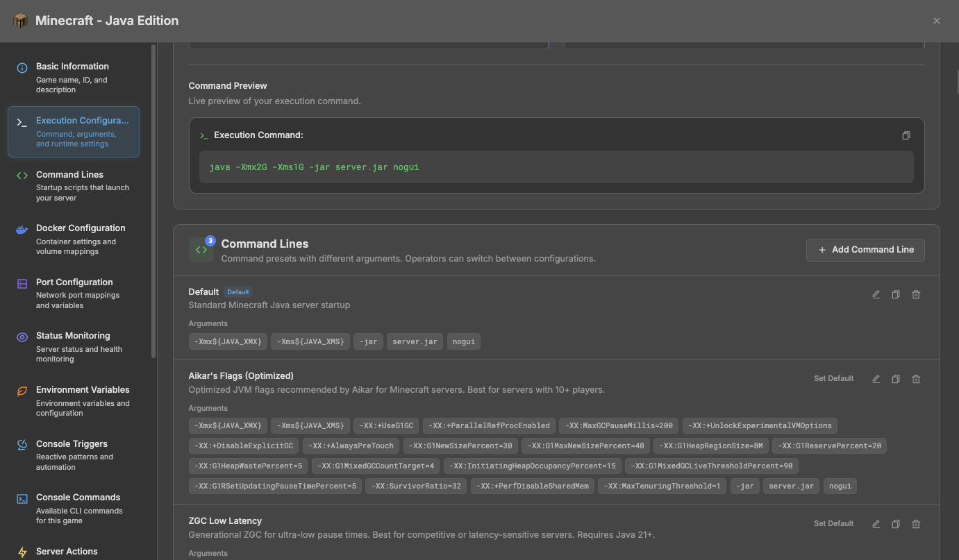Click the nogui argument tag under Default

(x=463, y=341)
